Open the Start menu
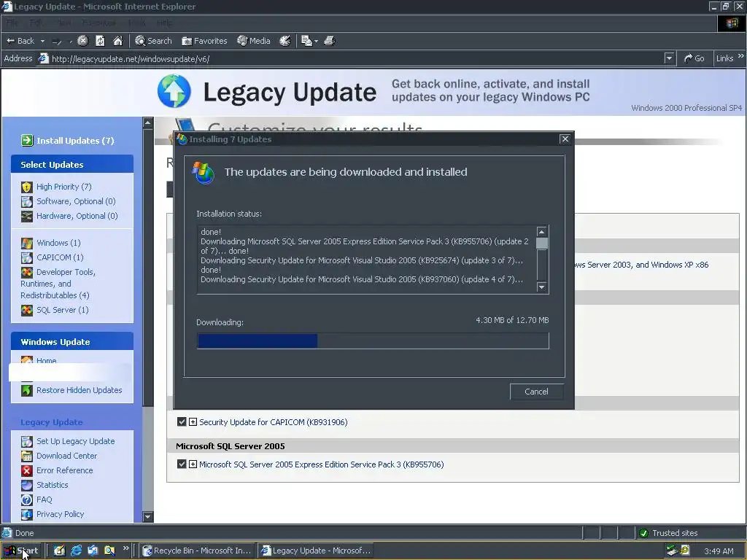The width and height of the screenshot is (747, 560). (21, 551)
